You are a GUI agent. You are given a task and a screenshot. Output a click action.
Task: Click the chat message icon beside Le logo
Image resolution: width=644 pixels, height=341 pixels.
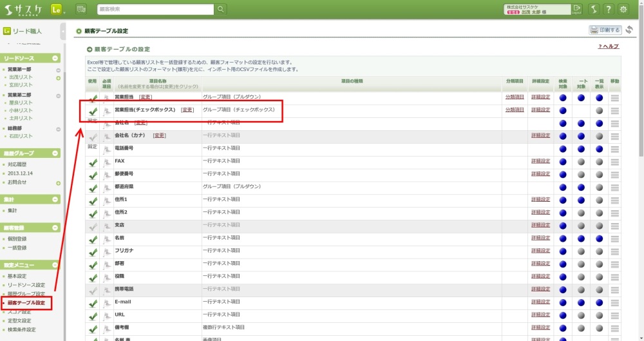pyautogui.click(x=81, y=9)
